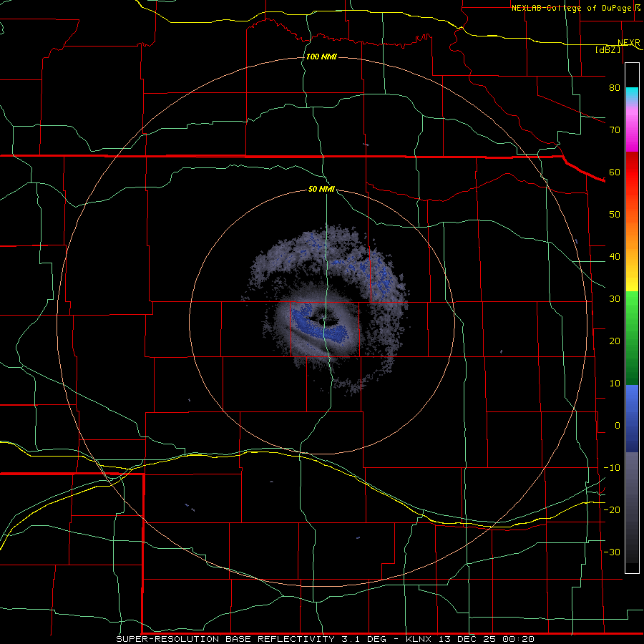Click the 0 value on the dBZ scale
Viewport: 644px width, 644px height.
point(618,426)
